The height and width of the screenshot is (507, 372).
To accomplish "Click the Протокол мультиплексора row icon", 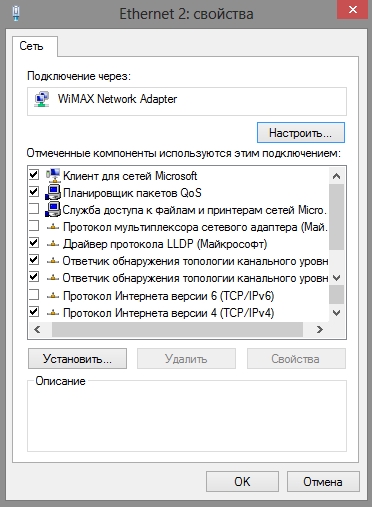I will coord(53,227).
